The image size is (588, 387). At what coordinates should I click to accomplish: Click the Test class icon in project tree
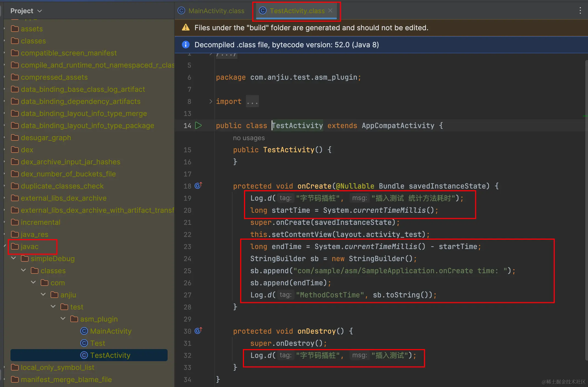pyautogui.click(x=84, y=343)
